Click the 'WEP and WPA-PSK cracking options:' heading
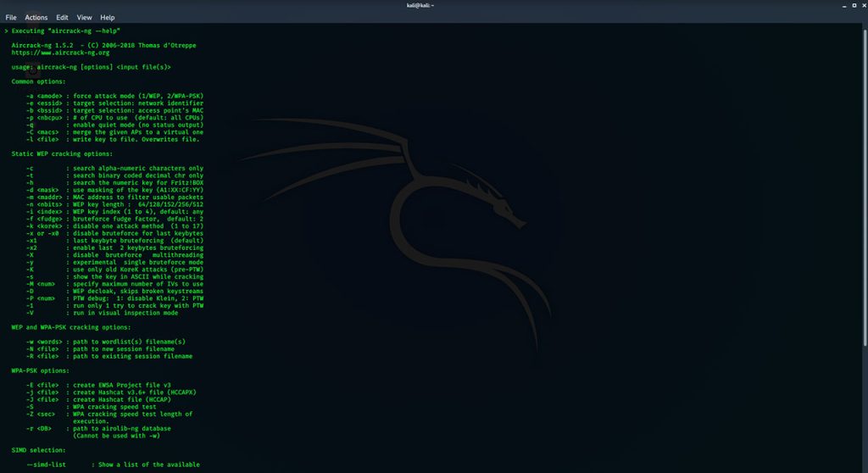 (71, 327)
